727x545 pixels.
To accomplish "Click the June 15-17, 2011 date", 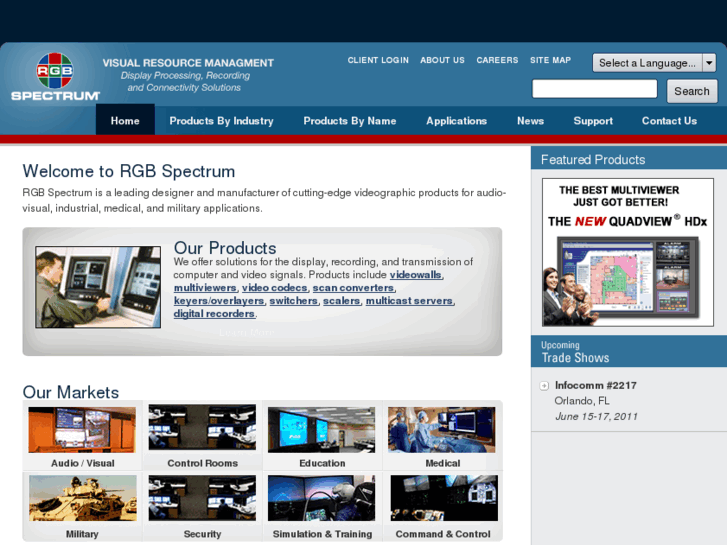I will [596, 417].
